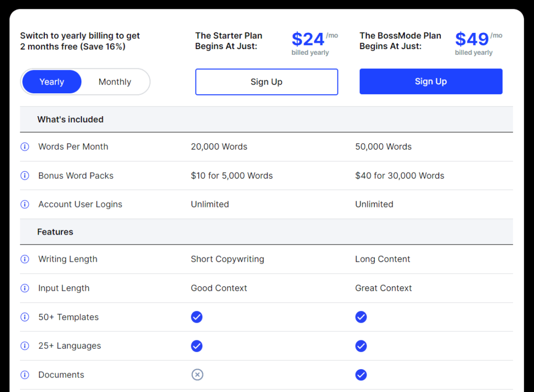Click info icon beside Input Length

point(25,288)
